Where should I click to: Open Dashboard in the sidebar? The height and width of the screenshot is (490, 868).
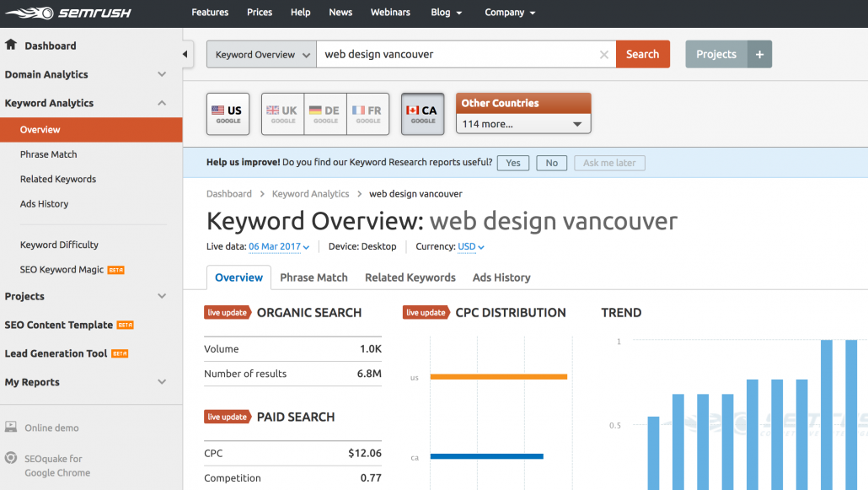click(51, 46)
